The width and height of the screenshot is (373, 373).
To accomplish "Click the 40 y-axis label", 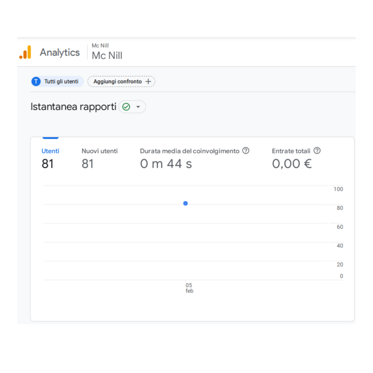I will point(340,246).
